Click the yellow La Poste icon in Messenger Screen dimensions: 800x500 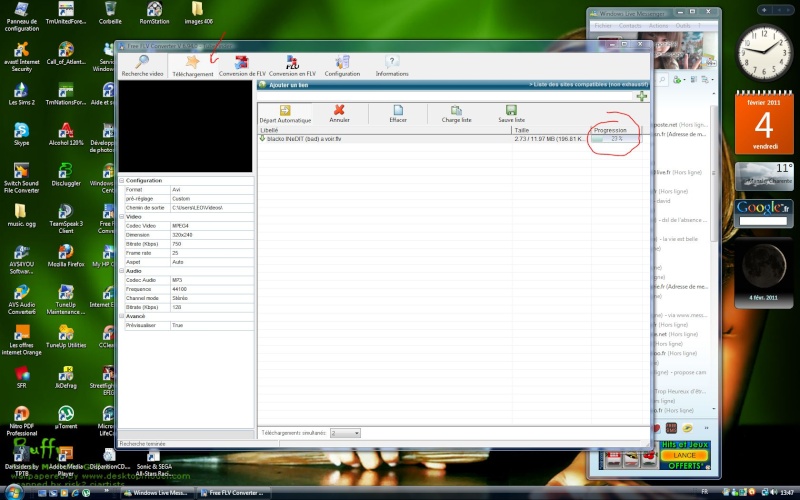point(688,428)
